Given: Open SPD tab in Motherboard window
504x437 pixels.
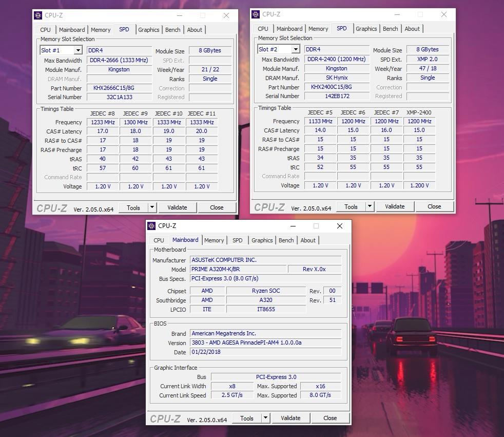Looking at the screenshot, I should pos(238,240).
